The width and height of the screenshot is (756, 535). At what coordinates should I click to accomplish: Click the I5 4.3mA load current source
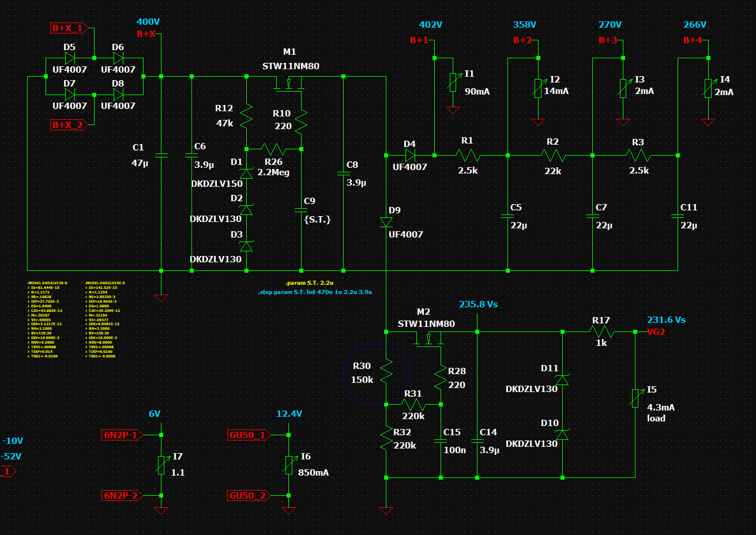point(635,398)
